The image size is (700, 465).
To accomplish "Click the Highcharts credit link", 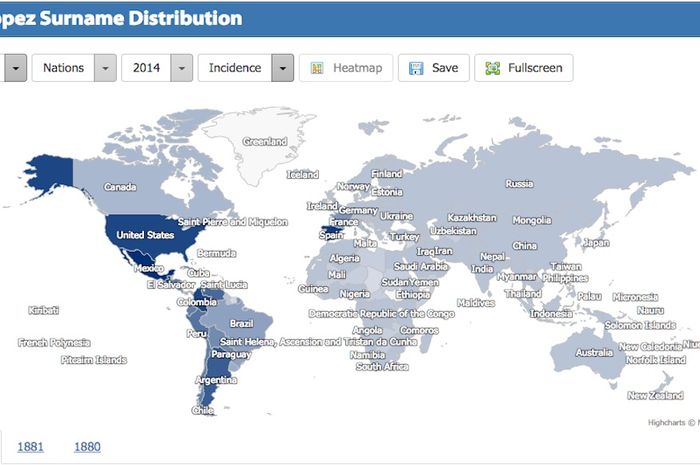I will [670, 423].
